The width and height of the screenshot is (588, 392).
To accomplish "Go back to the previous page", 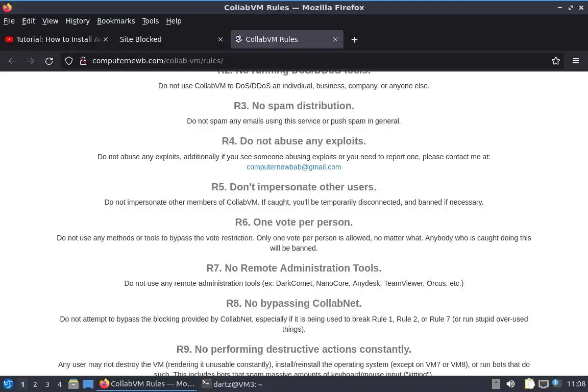I will point(12,61).
